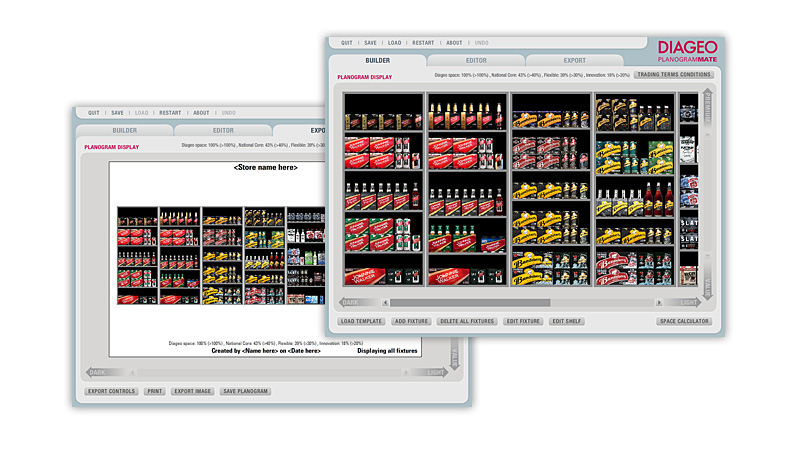
Task: Open the Export tab in the front window
Action: pos(574,61)
